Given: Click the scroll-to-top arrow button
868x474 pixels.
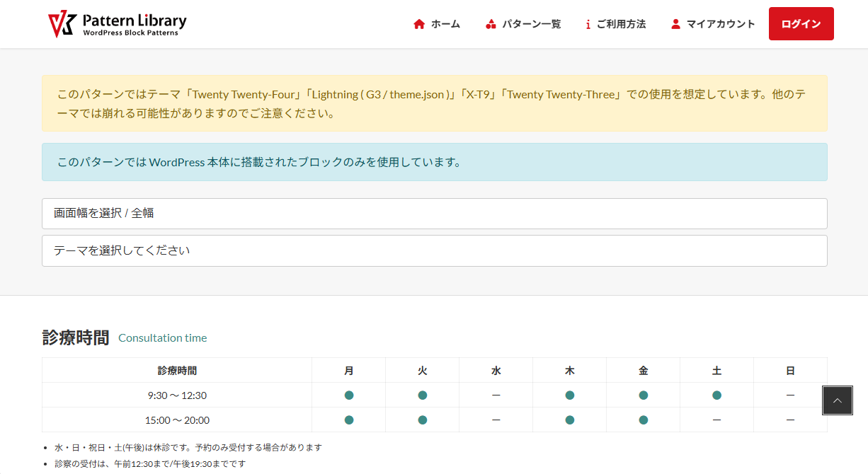Looking at the screenshot, I should pos(837,400).
